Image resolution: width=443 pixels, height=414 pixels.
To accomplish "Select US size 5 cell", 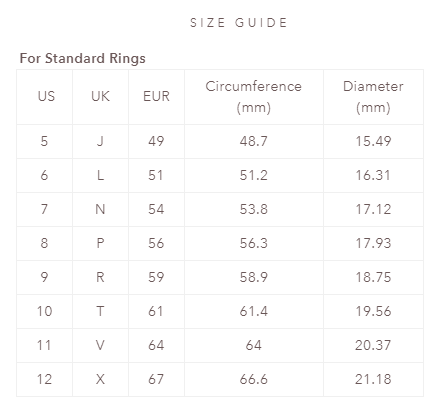I will coord(45,142).
